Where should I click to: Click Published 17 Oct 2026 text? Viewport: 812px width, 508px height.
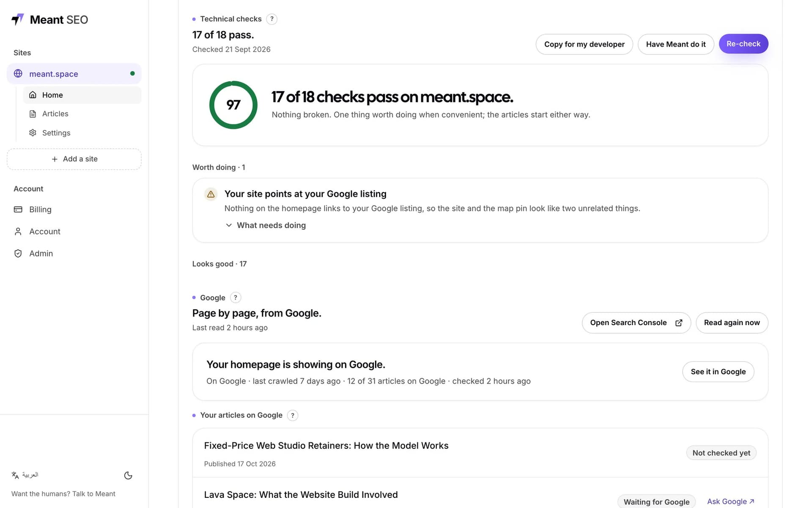coord(240,464)
